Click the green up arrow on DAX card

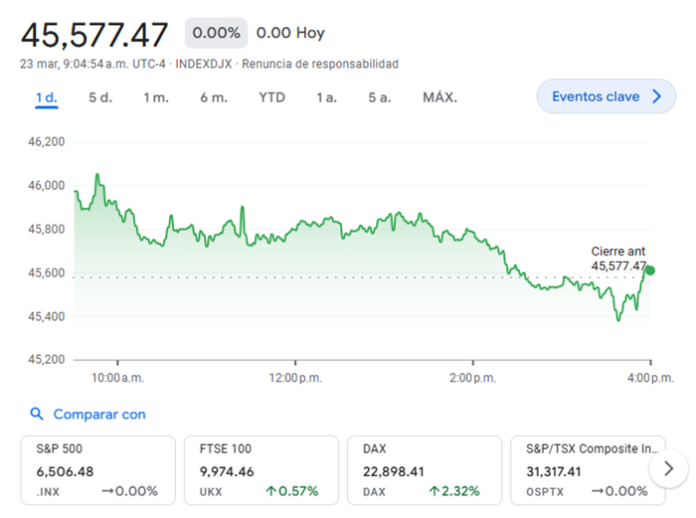(x=435, y=491)
